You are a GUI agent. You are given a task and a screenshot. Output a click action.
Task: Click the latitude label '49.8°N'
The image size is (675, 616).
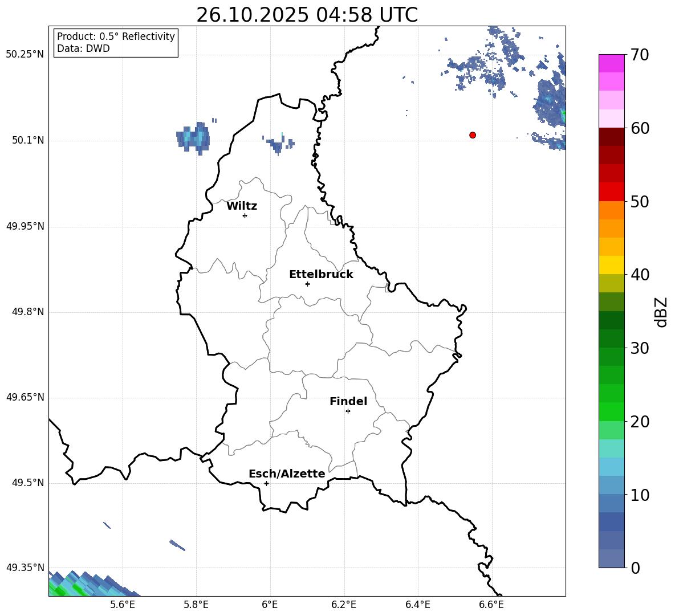click(x=28, y=312)
